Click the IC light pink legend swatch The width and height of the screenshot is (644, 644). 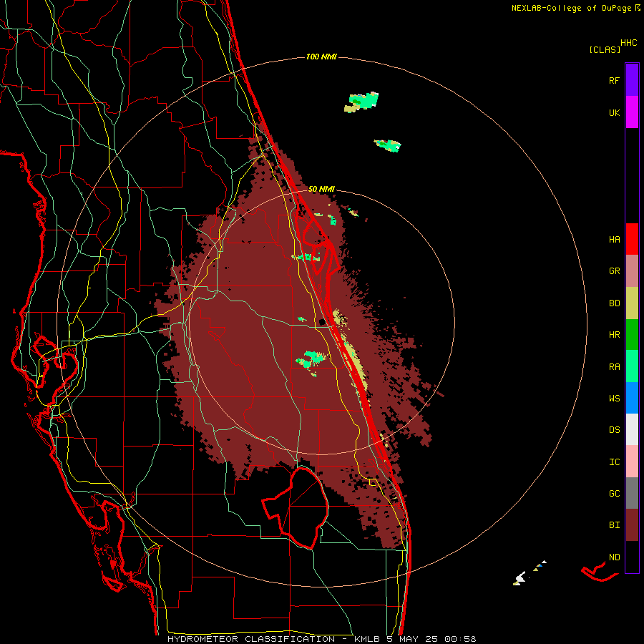[632, 462]
